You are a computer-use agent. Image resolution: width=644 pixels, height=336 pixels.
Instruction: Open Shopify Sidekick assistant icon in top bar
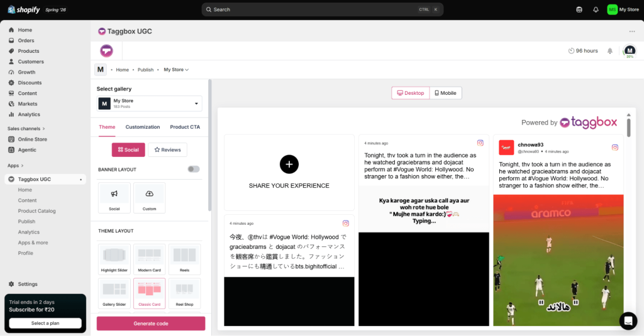tap(579, 9)
